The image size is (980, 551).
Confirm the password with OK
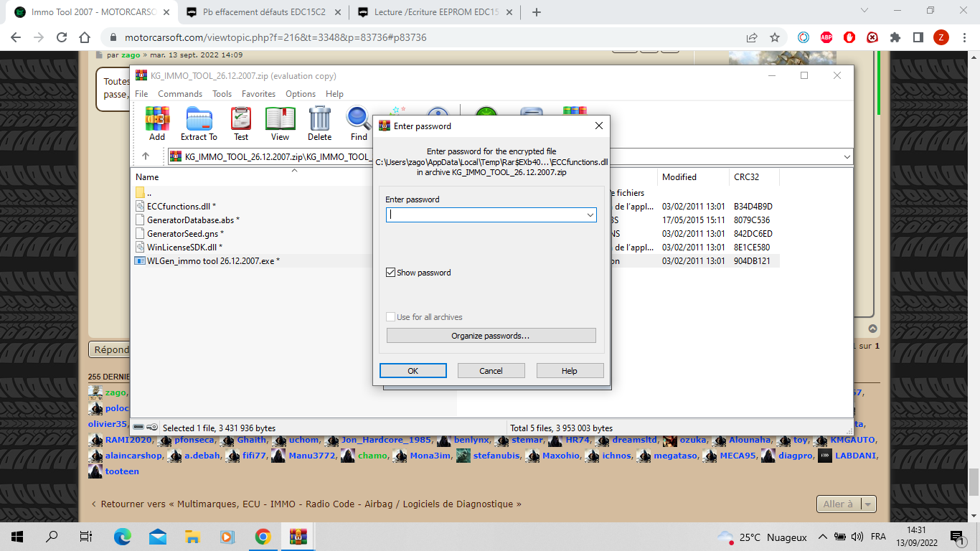(413, 371)
